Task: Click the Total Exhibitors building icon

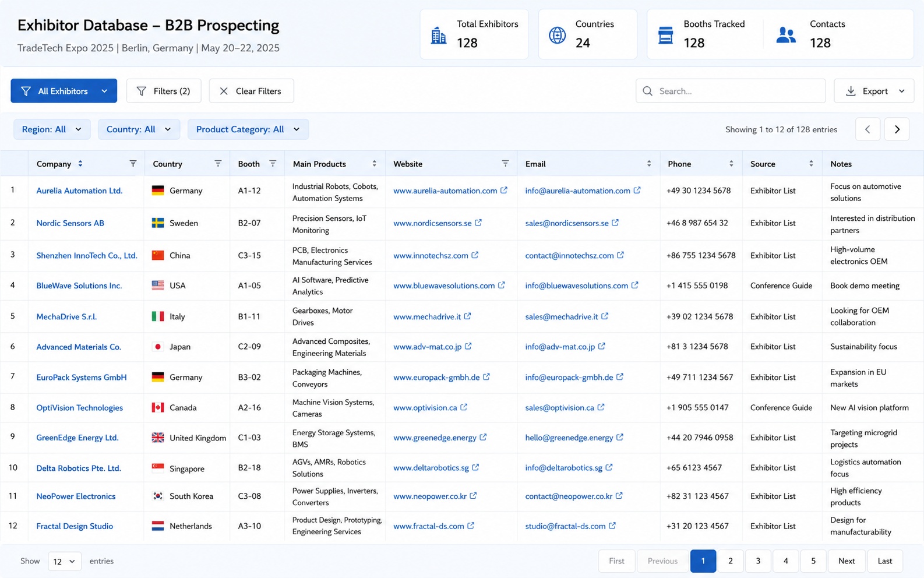Action: click(439, 36)
